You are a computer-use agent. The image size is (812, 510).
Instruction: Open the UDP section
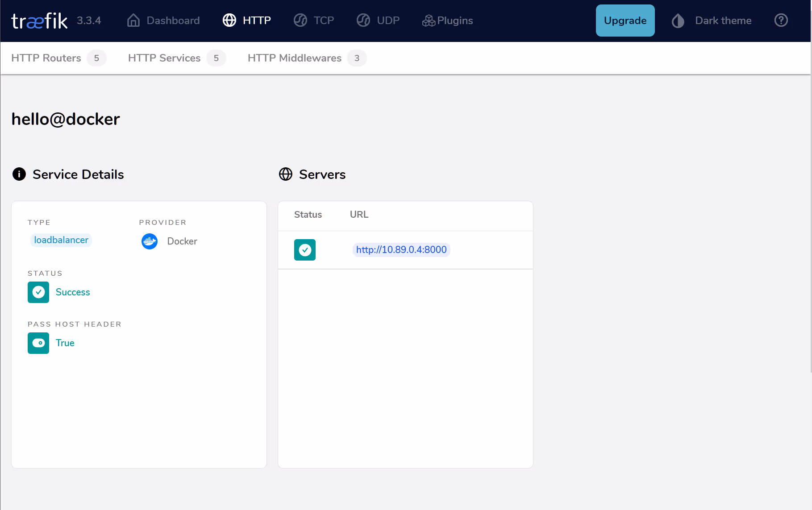pos(378,21)
